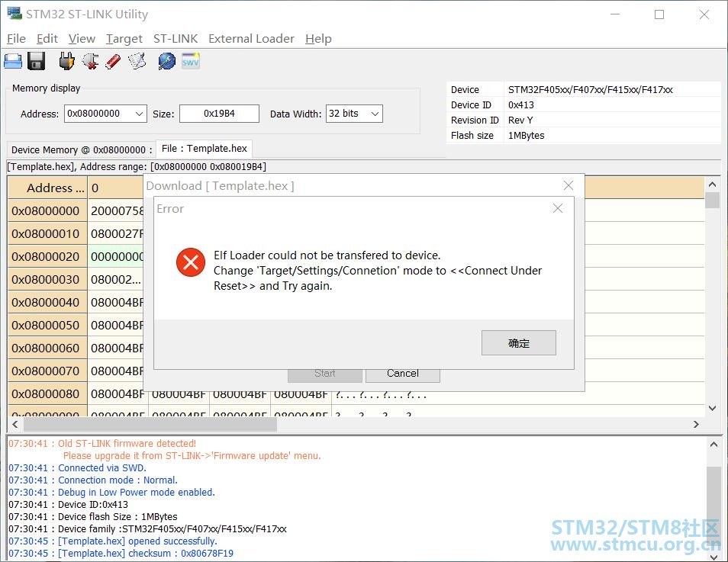
Task: Select the 0x08000040 address row
Action: pyautogui.click(x=47, y=302)
